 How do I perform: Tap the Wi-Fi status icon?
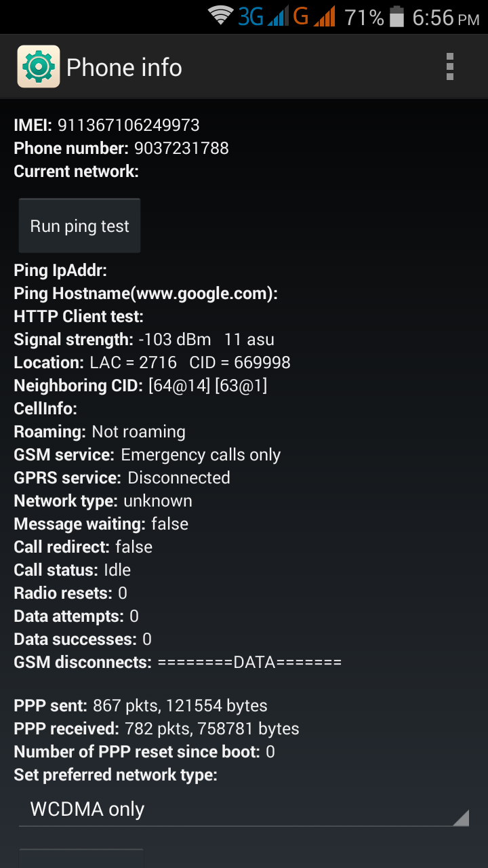[220, 16]
